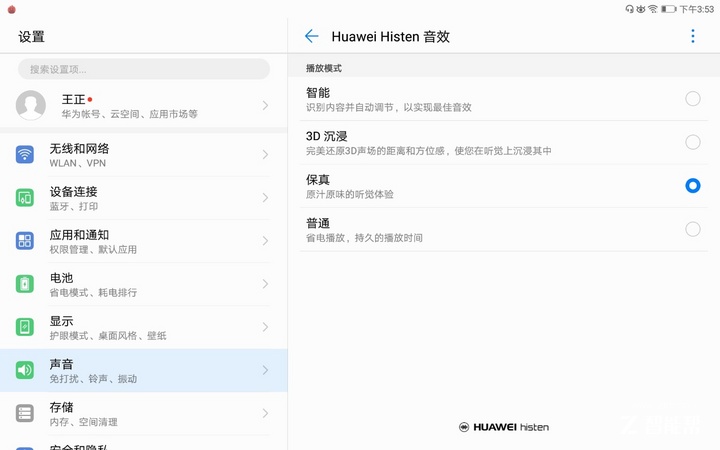720x450 pixels.
Task: Click the apps and notifications icon
Action: tap(25, 241)
